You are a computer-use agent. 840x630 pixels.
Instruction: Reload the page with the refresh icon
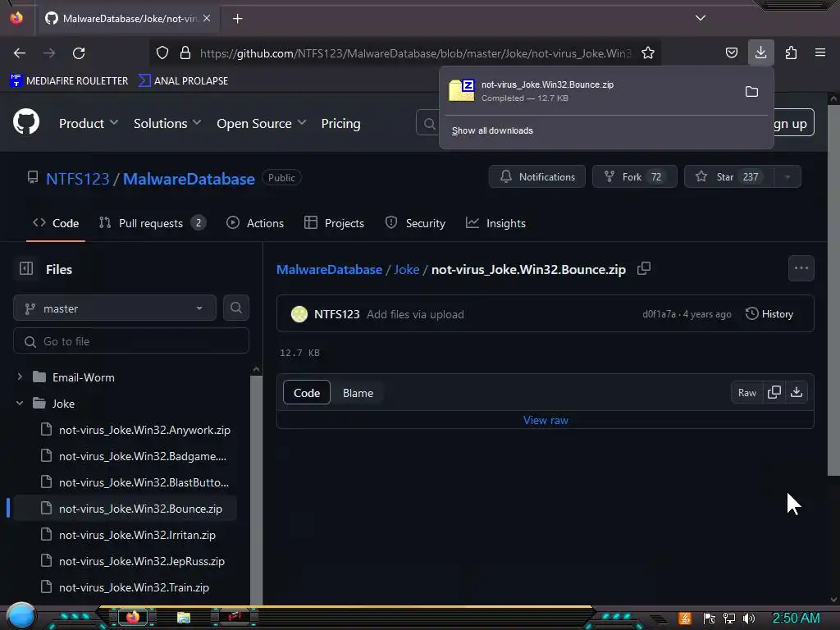pos(79,53)
